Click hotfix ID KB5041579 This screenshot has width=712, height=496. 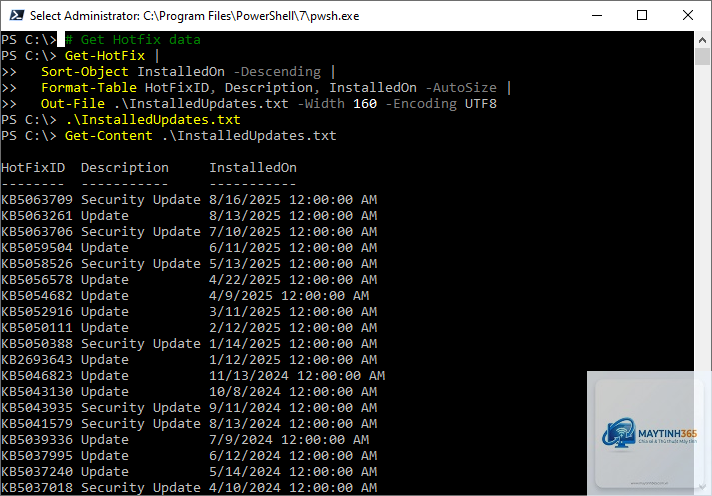tap(37, 423)
